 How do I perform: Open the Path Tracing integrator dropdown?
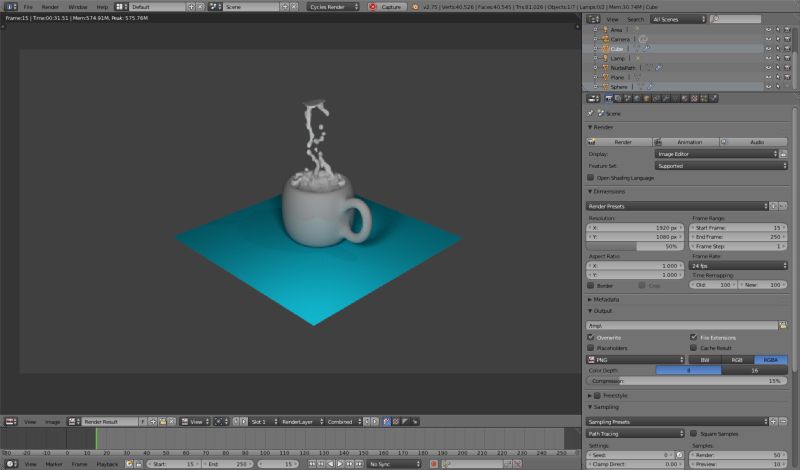(635, 433)
